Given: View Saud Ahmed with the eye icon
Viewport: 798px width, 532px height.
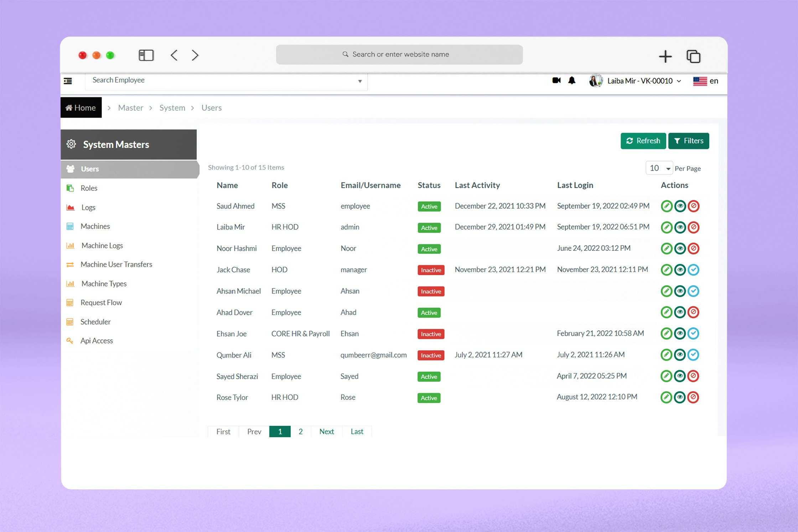Looking at the screenshot, I should tap(680, 206).
